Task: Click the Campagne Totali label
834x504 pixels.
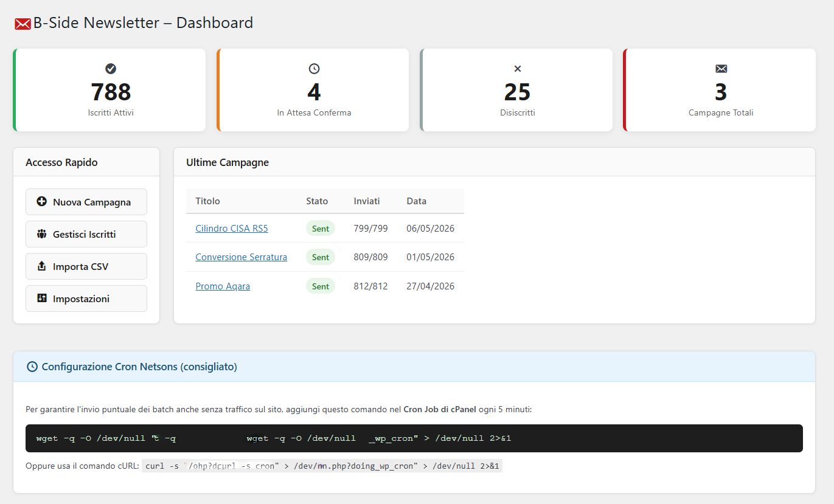Action: [721, 112]
